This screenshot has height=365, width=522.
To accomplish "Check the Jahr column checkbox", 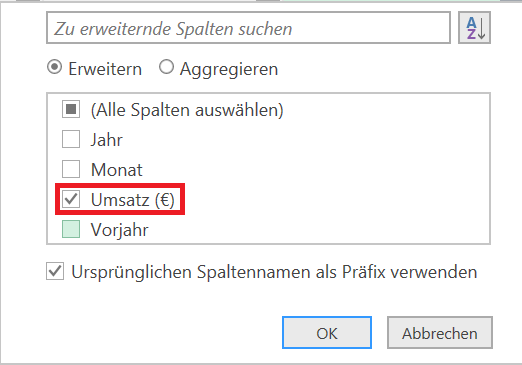I will click(x=71, y=139).
